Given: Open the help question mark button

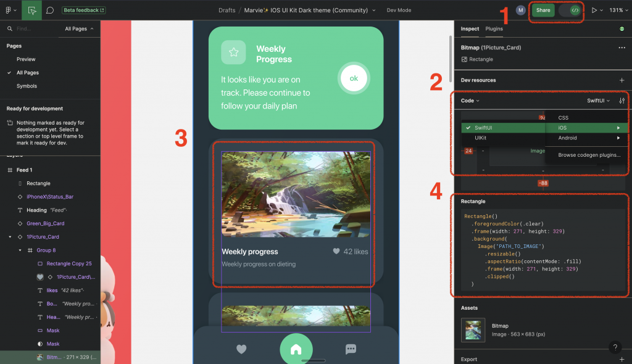Looking at the screenshot, I should pyautogui.click(x=615, y=347).
